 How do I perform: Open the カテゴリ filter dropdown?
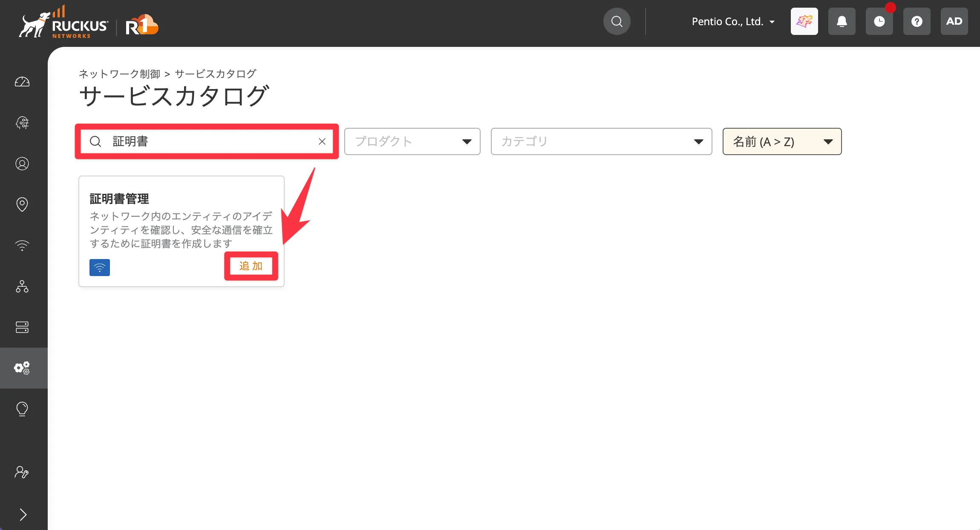601,141
